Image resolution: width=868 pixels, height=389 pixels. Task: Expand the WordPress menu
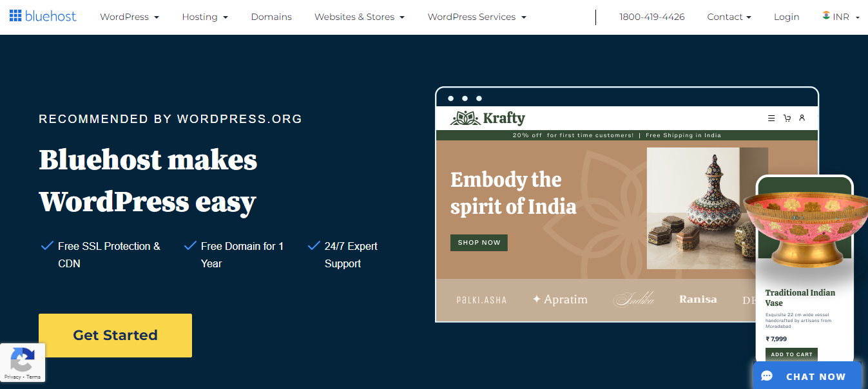(130, 17)
